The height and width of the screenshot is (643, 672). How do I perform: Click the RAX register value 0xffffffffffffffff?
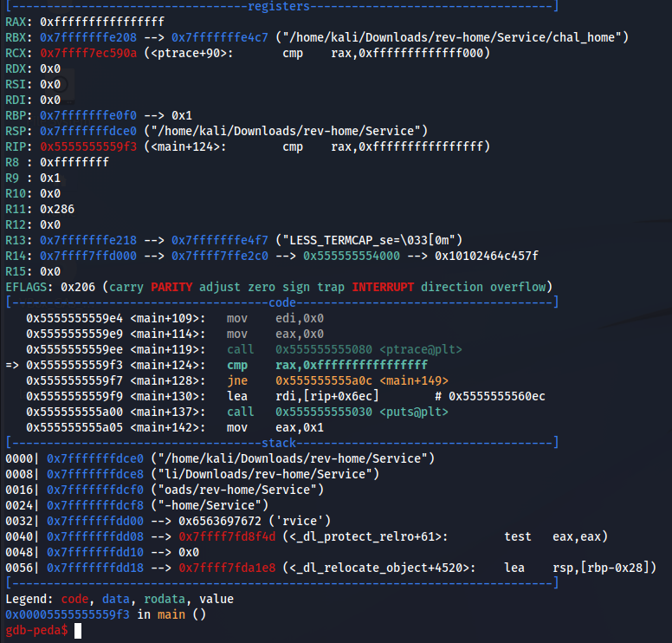click(x=102, y=22)
